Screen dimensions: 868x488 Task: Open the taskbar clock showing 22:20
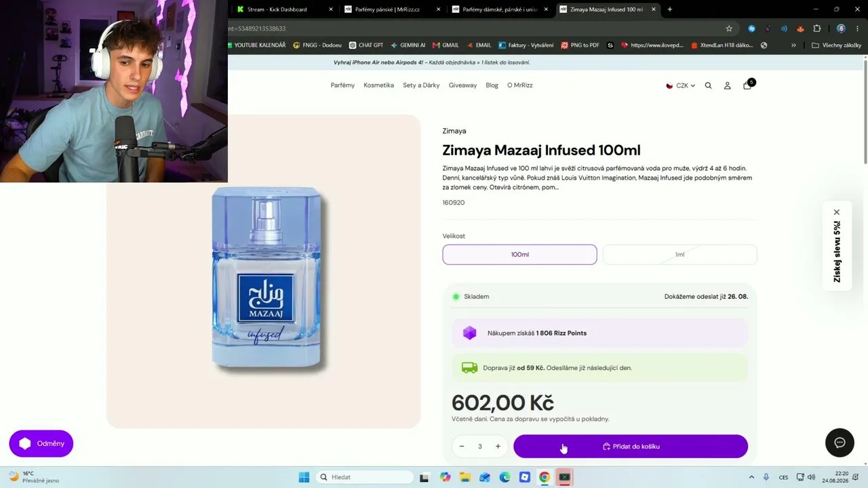(835, 477)
